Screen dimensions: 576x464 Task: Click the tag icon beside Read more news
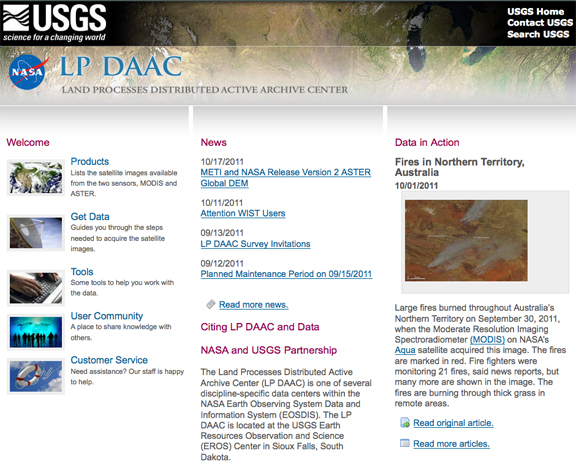(x=211, y=304)
